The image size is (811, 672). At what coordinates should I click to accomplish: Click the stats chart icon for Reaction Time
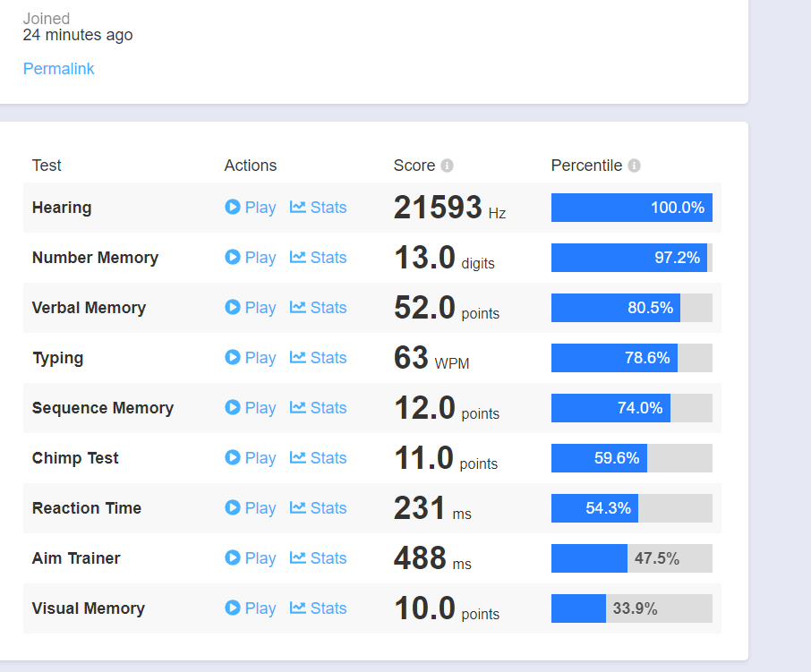(x=298, y=508)
